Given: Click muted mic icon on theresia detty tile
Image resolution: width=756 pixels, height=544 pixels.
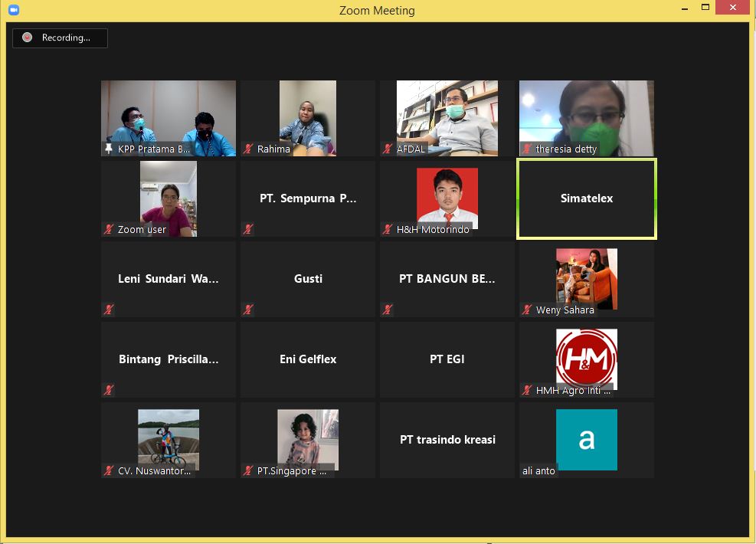Looking at the screenshot, I should tap(527, 149).
